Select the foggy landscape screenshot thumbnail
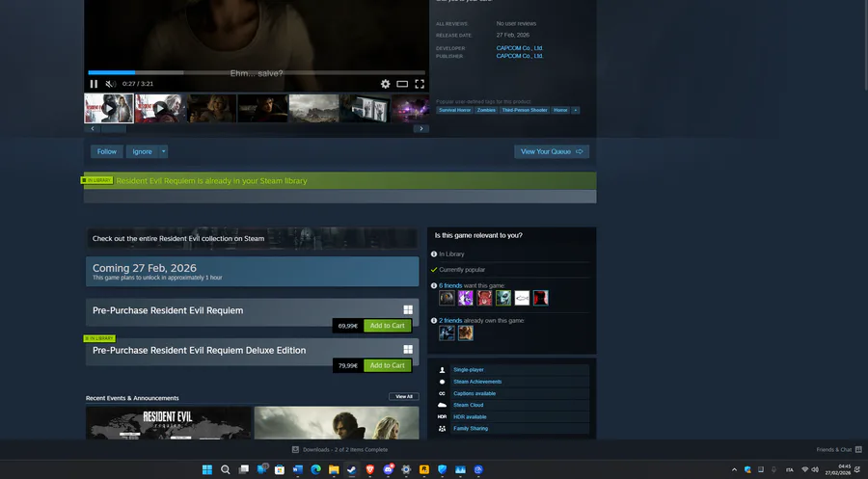868x479 pixels. (313, 108)
